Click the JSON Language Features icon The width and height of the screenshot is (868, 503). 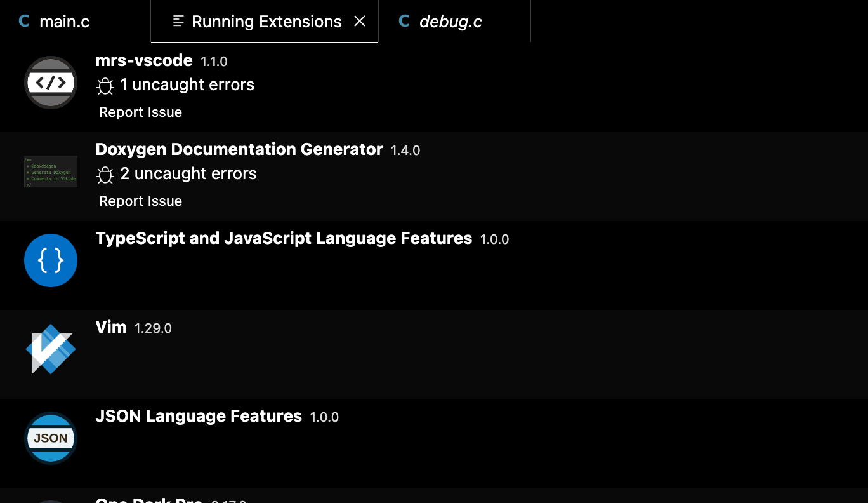click(50, 438)
